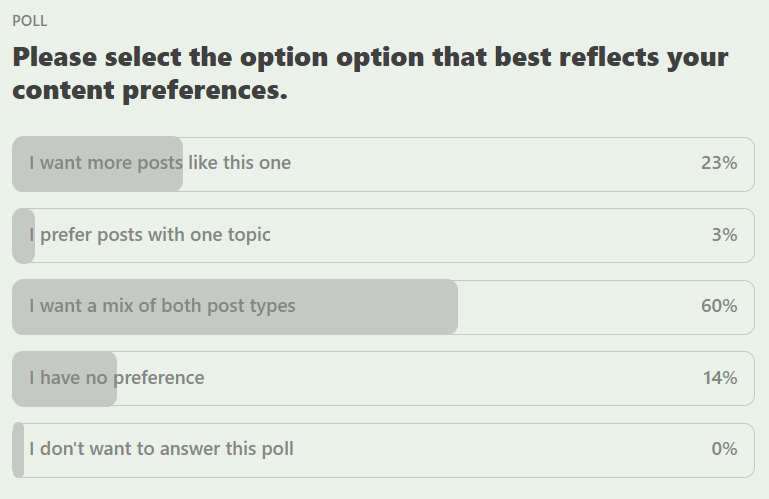Vote for "I want more posts like this one"
Viewport: 769px width, 499px height.
[383, 164]
